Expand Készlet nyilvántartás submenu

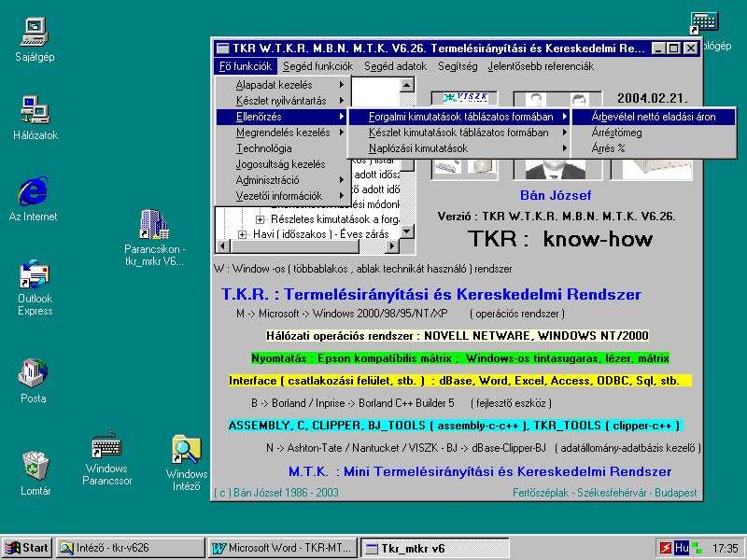coord(283,101)
